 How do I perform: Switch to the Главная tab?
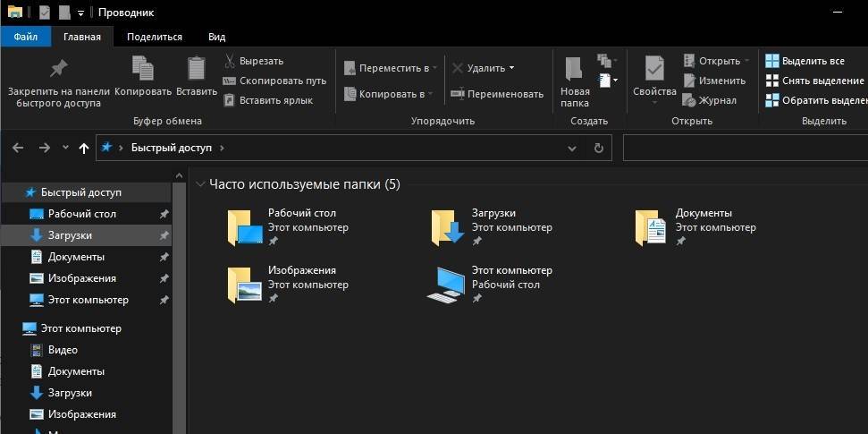pyautogui.click(x=82, y=38)
